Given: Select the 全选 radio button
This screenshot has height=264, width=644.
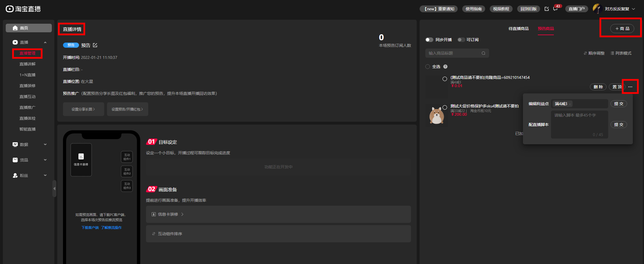Looking at the screenshot, I should [428, 67].
